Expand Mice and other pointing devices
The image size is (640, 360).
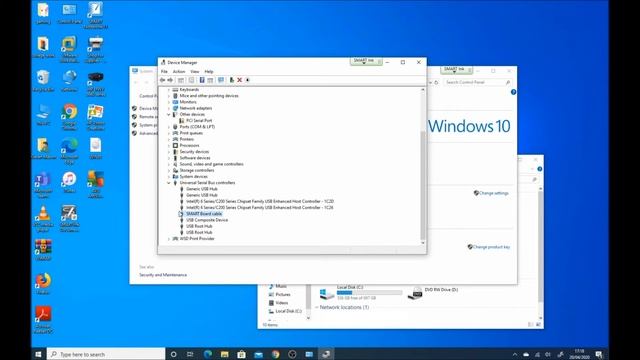tap(169, 96)
